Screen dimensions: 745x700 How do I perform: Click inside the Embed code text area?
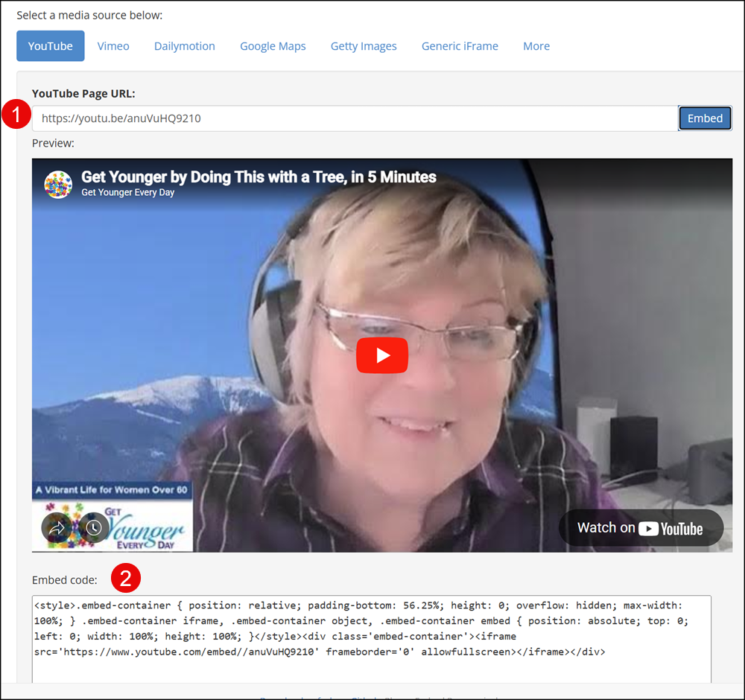pyautogui.click(x=372, y=639)
